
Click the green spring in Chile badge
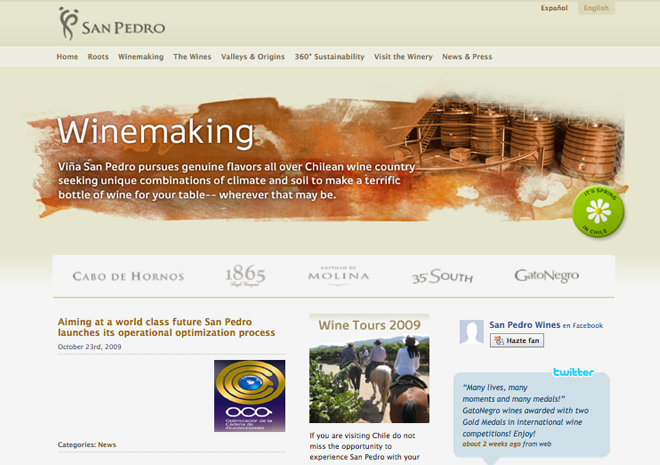tap(598, 211)
